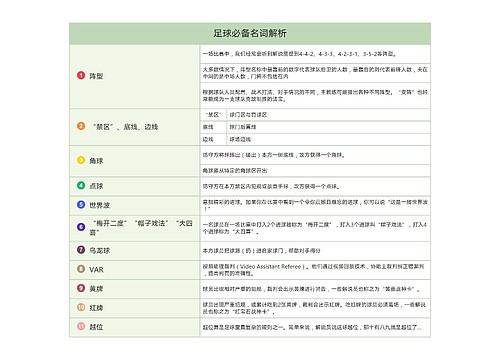Click the small "禁区" sub-cell
This screenshot has width=500, height=360.
(x=213, y=115)
